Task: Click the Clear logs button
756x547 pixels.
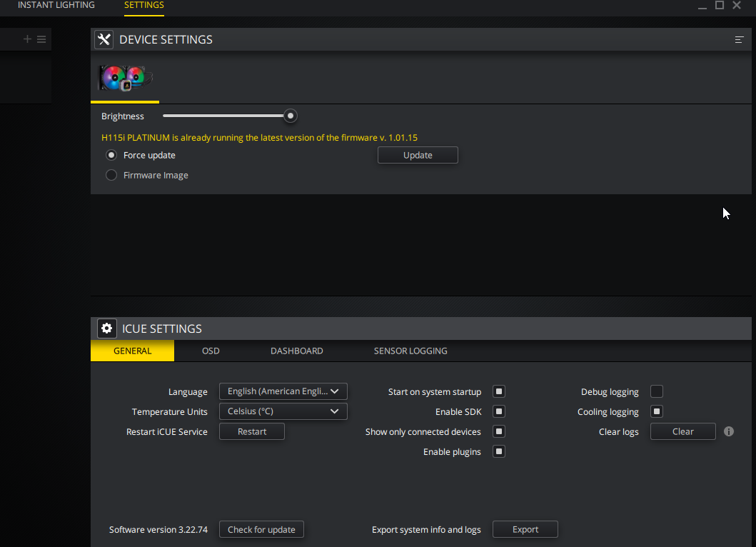Action: click(682, 431)
